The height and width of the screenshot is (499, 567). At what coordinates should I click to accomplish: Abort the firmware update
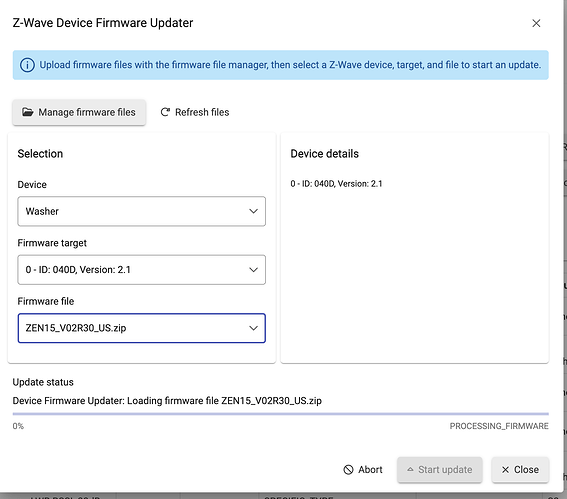pyautogui.click(x=363, y=470)
